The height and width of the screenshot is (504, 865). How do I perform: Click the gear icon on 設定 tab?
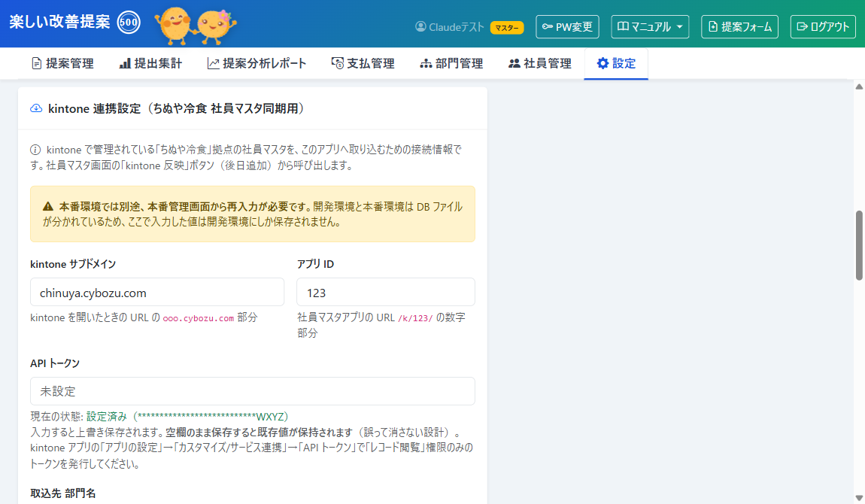(x=603, y=63)
